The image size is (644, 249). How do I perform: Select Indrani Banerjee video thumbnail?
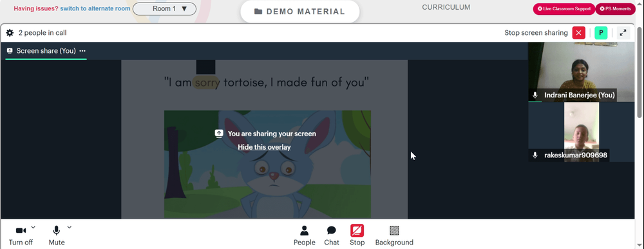(581, 72)
